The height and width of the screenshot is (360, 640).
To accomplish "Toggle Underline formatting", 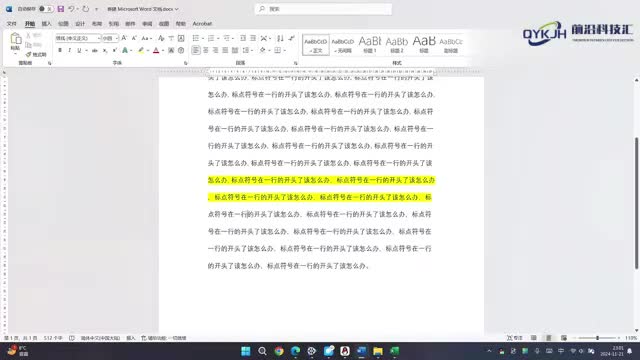I will point(79,51).
